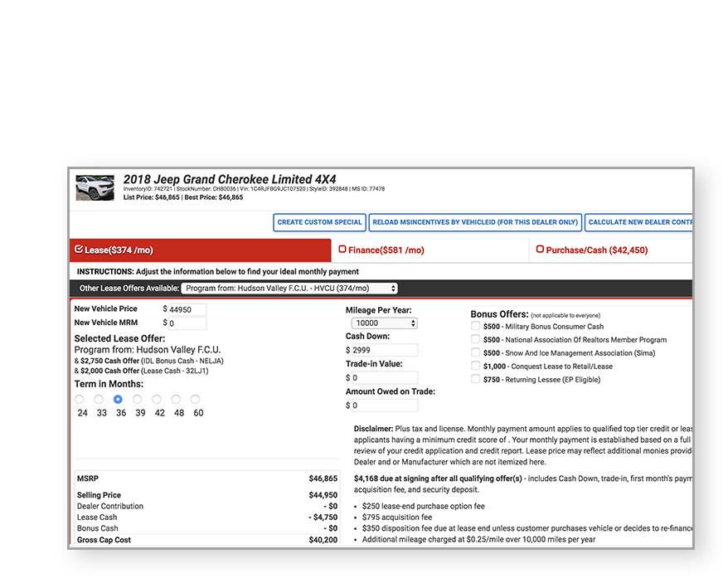Click the Lease tab checkmark icon
The width and height of the screenshot is (728, 578).
(x=79, y=250)
